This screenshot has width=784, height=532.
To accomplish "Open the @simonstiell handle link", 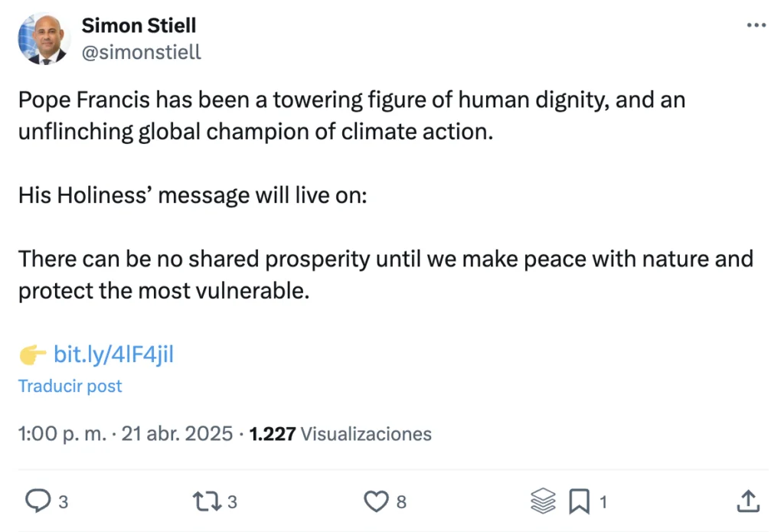I will pos(142,52).
